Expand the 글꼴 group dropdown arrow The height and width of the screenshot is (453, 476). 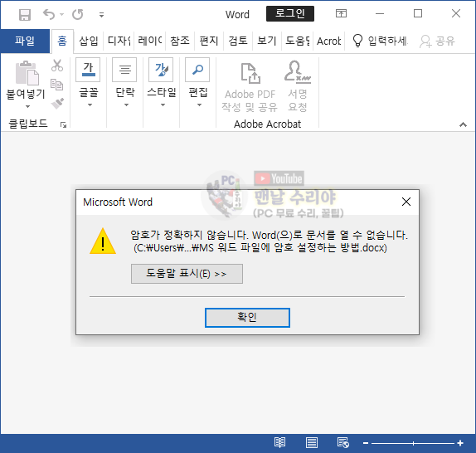coord(90,105)
